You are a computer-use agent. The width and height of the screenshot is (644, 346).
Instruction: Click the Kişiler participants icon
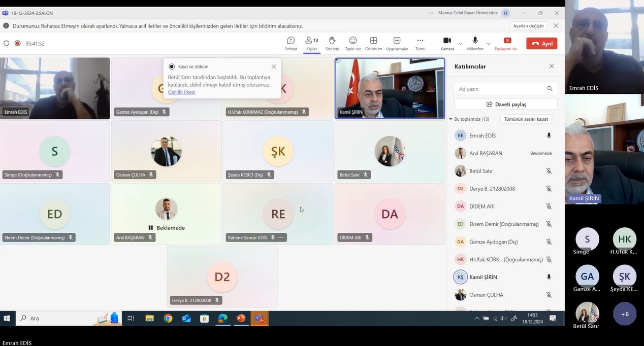(x=311, y=43)
